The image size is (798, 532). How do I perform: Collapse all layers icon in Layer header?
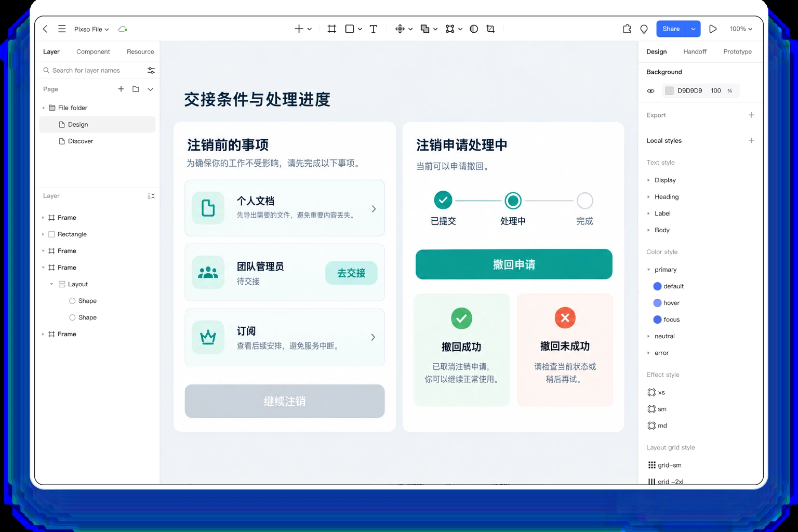tap(151, 196)
